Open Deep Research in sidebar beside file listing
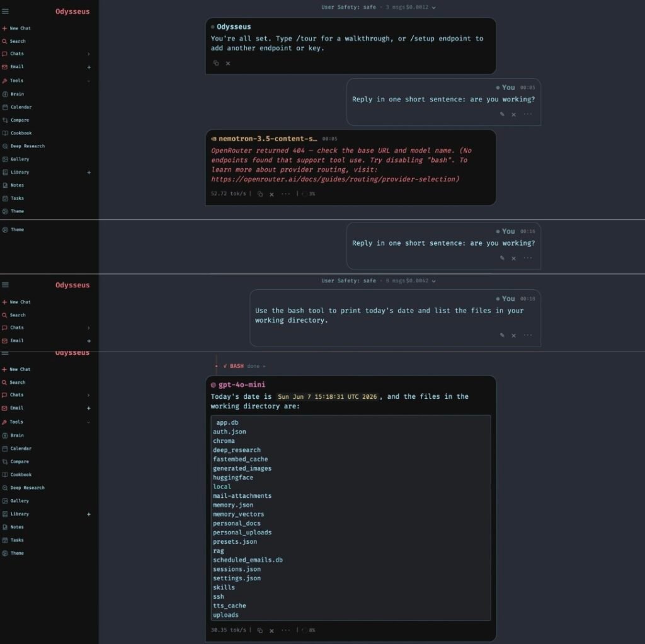The height and width of the screenshot is (644, 645). (24, 488)
